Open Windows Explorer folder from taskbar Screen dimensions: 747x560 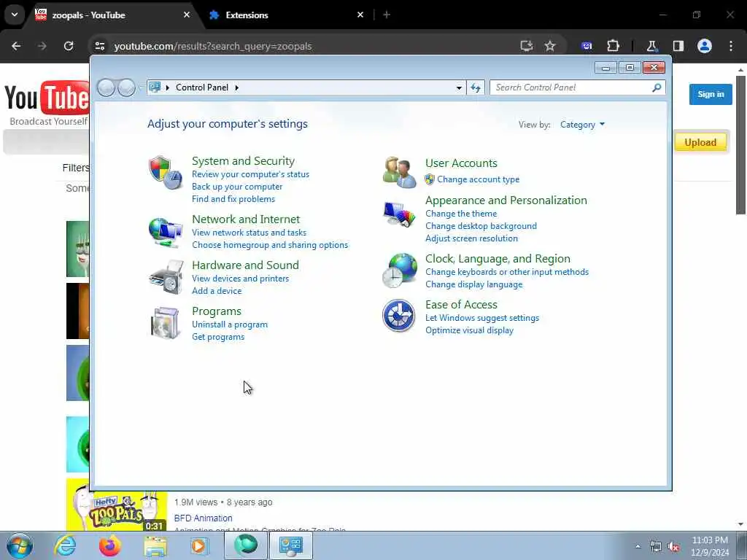pos(155,546)
